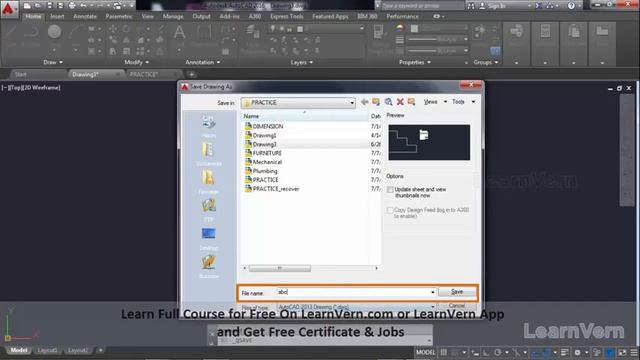Toggle MODEL space button in status bar
This screenshot has width=640, height=360.
pyautogui.click(x=425, y=352)
